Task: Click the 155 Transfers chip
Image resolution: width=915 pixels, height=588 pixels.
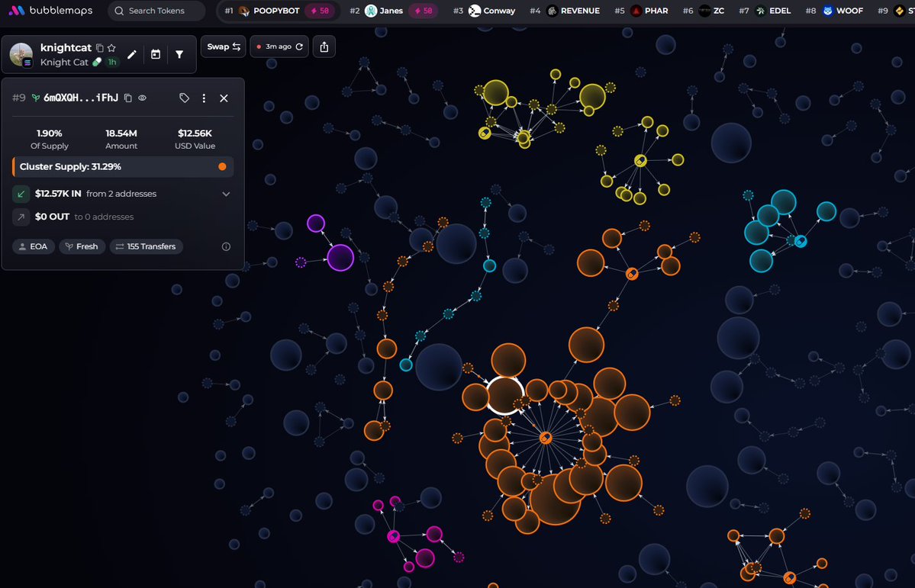Action: 146,247
